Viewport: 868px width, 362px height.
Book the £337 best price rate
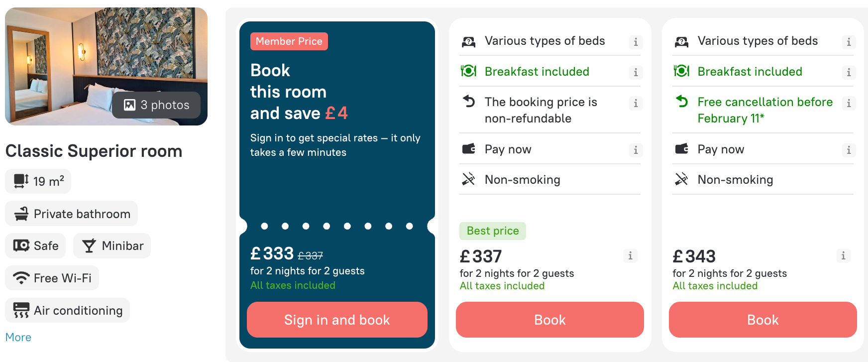click(x=549, y=320)
